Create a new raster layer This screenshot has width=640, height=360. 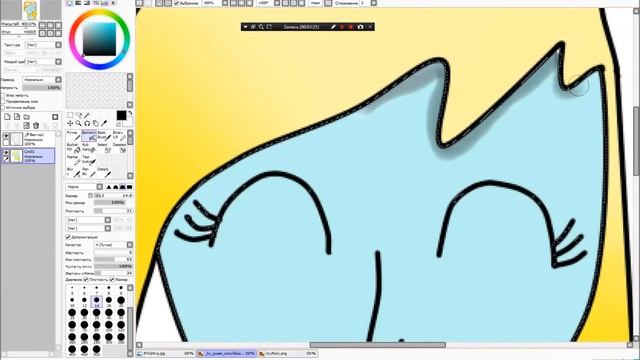click(x=7, y=117)
